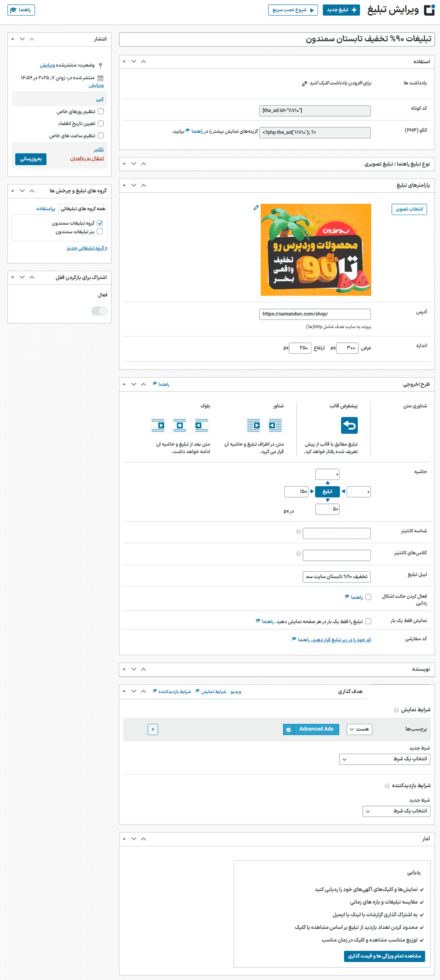Click the ad banner image thumbnail

coord(316,250)
